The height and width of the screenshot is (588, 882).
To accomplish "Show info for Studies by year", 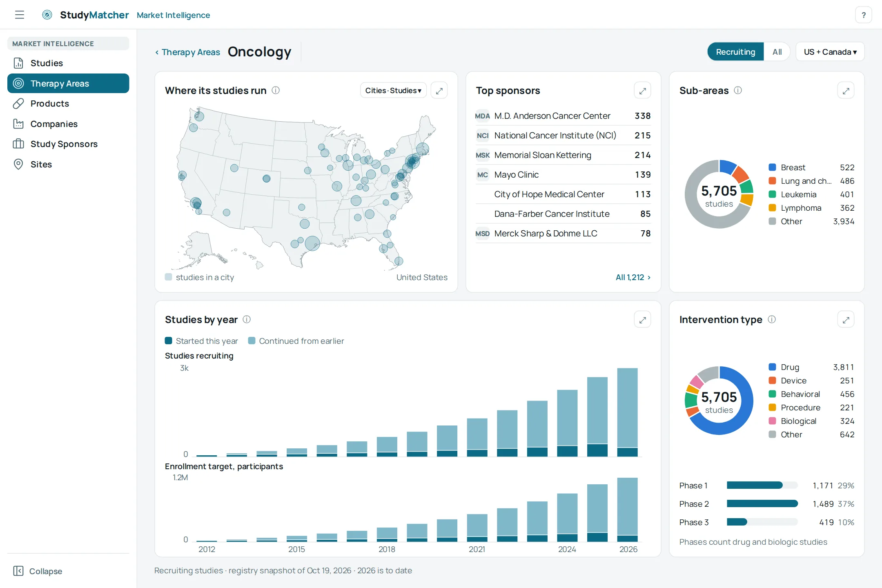I will 247,319.
